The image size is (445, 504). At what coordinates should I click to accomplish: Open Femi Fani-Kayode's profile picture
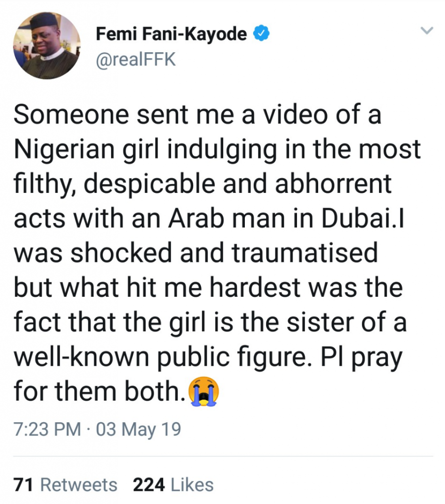click(47, 46)
